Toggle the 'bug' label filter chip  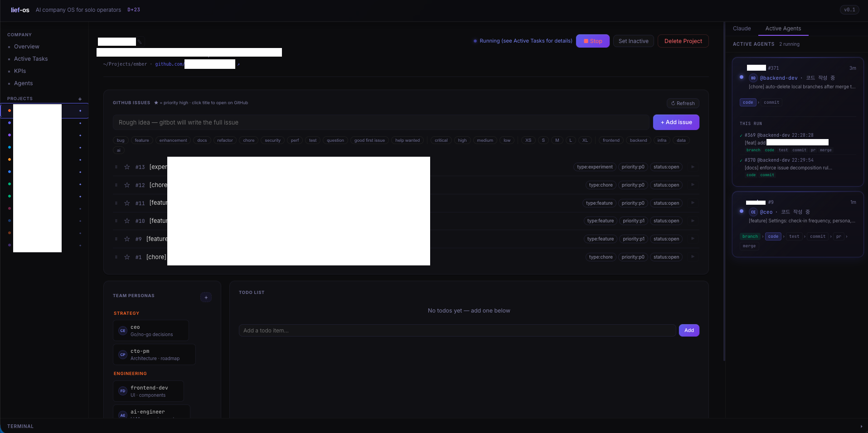[x=121, y=140]
